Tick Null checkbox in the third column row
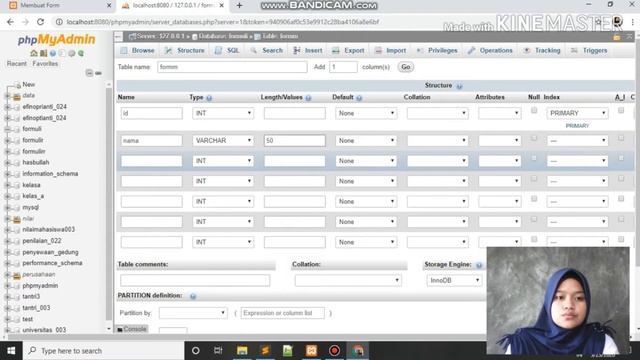The image size is (640, 360). 534,158
